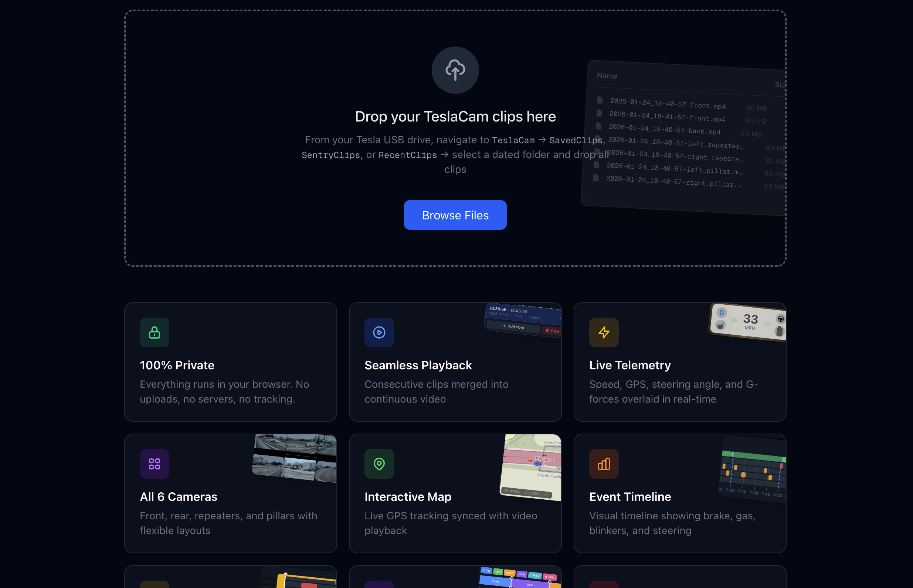Viewport: 913px width, 588px height.
Task: Click the yellow lightning bolt Telemetry icon
Action: pos(604,332)
